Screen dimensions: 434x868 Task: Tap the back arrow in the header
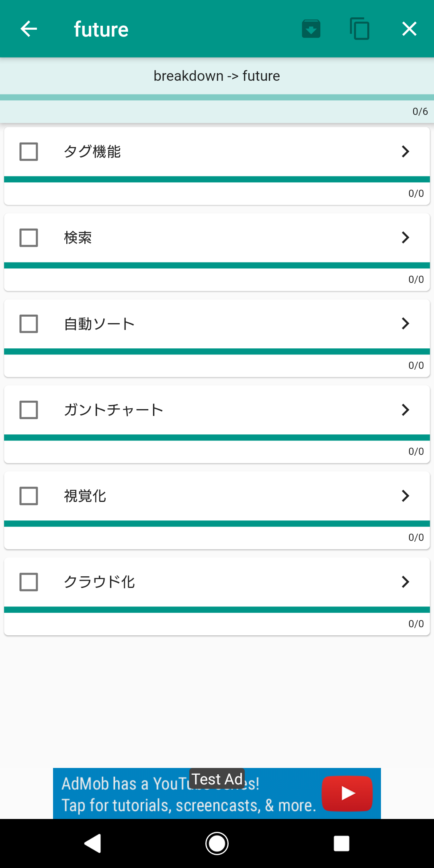pyautogui.click(x=29, y=29)
